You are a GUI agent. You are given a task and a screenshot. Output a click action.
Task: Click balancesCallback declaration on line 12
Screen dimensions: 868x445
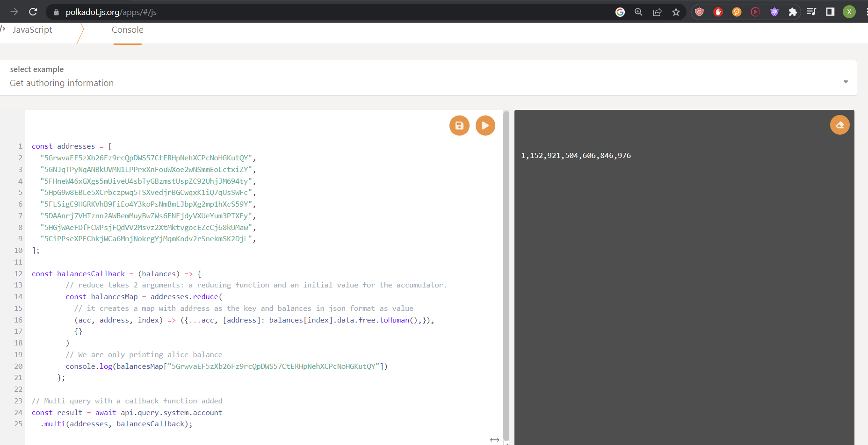coord(91,274)
